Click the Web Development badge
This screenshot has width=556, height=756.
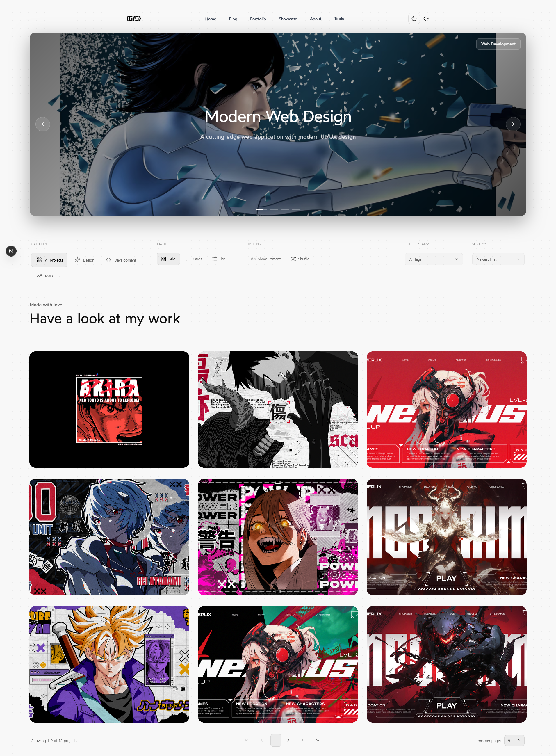[x=498, y=44]
